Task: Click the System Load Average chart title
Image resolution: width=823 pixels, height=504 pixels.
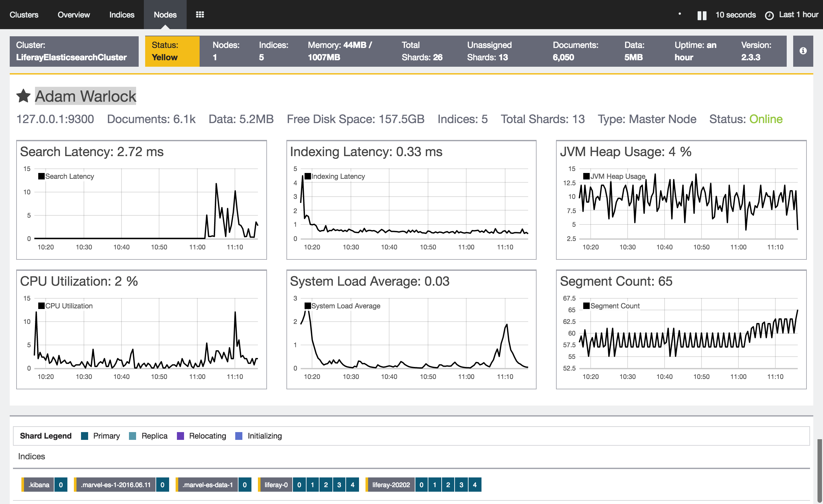Action: tap(369, 281)
